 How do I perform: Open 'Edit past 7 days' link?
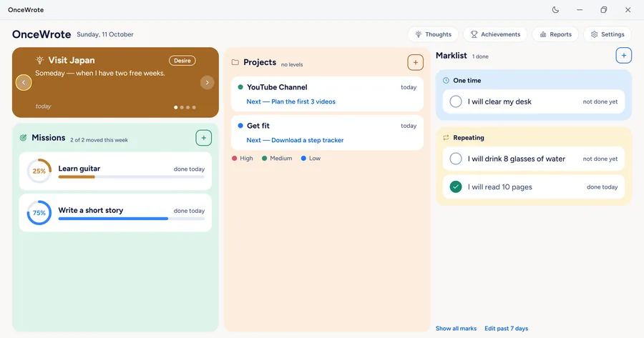(x=506, y=329)
